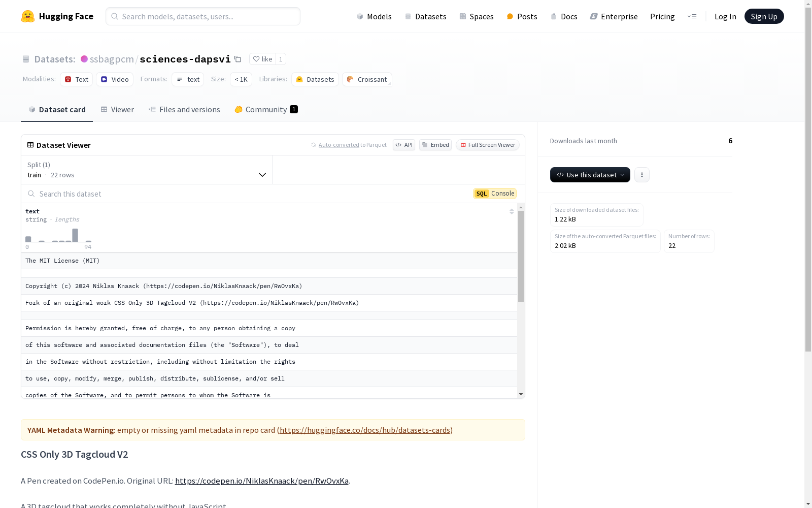Click the dataset table scrollbar thumb

tap(521, 257)
